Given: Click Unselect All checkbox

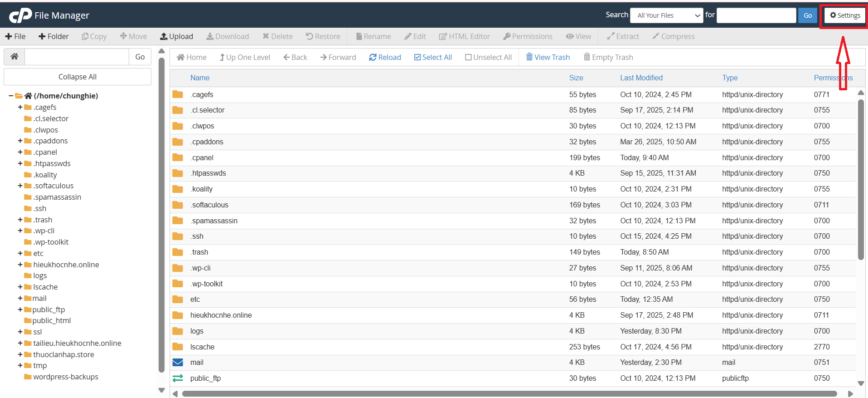Looking at the screenshot, I should [468, 57].
